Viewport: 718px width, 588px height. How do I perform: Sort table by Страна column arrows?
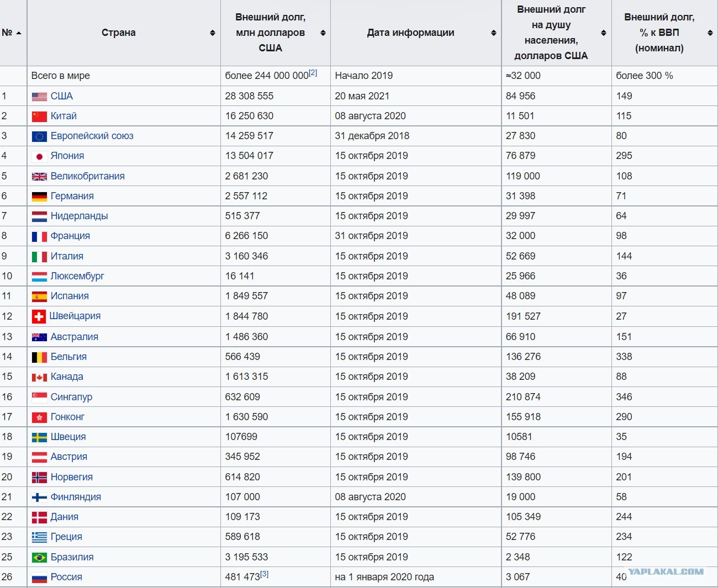[213, 33]
